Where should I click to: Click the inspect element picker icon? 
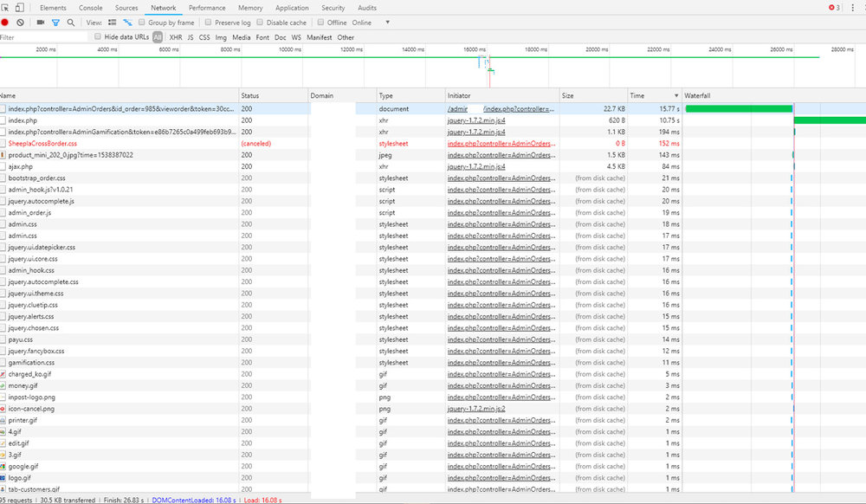(x=6, y=8)
